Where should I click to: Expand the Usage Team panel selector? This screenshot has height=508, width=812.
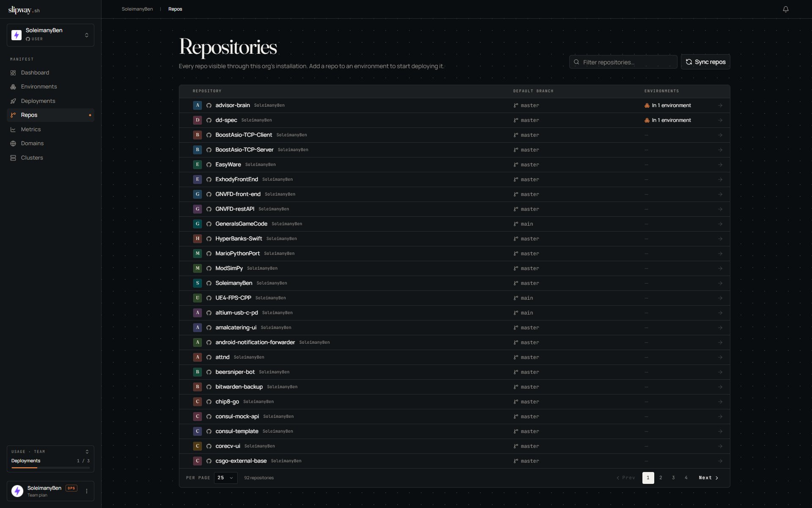[x=87, y=452]
